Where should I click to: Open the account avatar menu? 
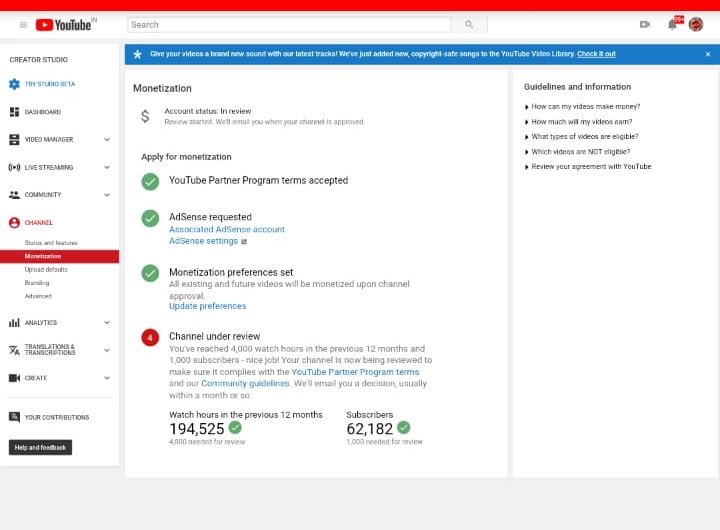coord(696,24)
